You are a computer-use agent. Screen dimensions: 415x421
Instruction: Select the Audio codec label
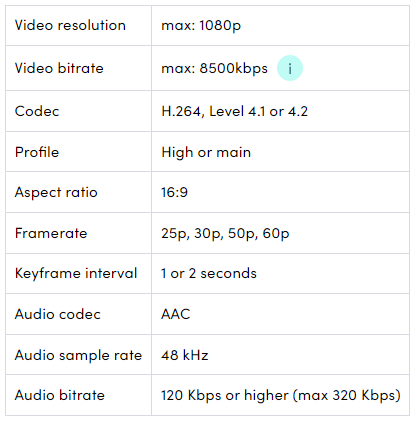tap(58, 314)
